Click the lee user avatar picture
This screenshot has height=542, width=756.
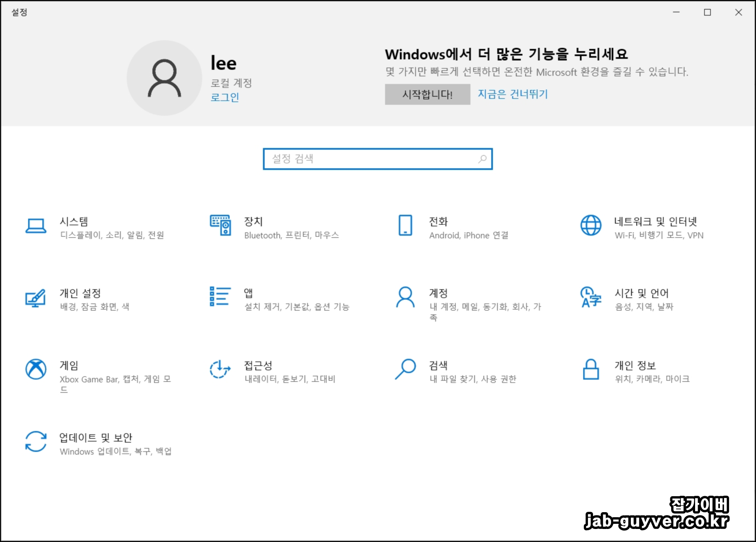pyautogui.click(x=164, y=78)
